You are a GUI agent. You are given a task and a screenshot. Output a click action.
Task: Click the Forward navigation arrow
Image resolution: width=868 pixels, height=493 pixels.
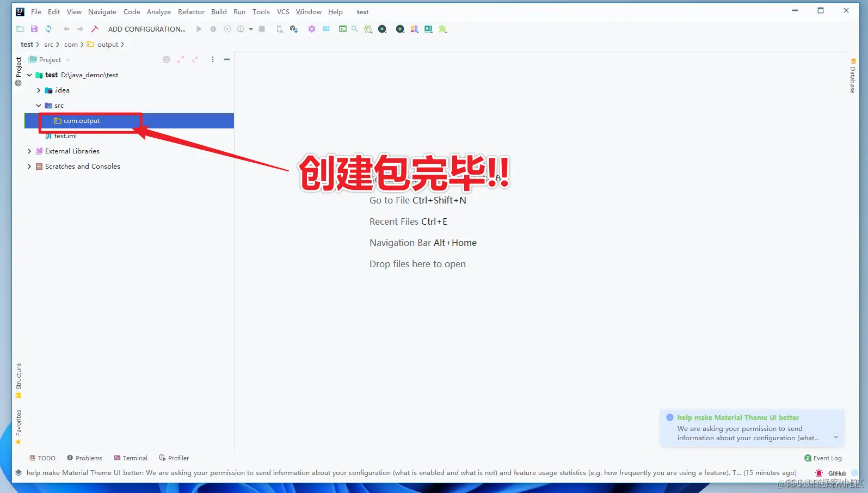click(80, 29)
